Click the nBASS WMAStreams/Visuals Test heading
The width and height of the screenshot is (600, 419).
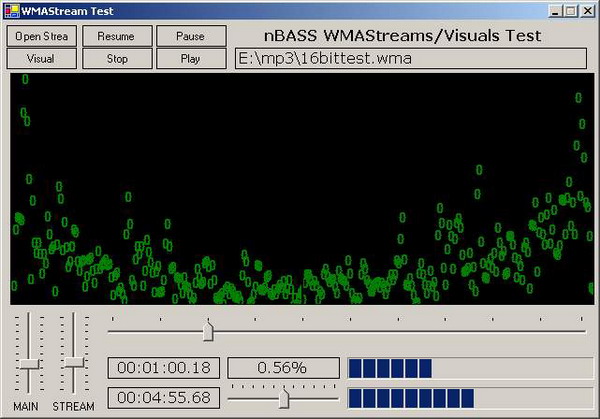tap(402, 36)
